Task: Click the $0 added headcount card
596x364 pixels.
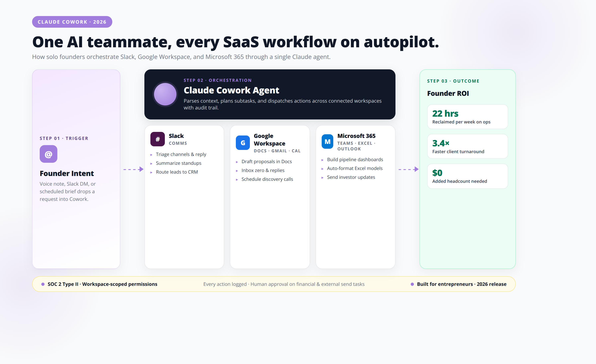Action: [467, 176]
